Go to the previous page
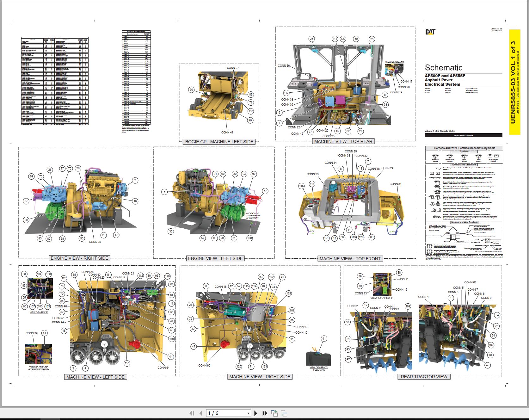The height and width of the screenshot is (420, 529). point(201,413)
